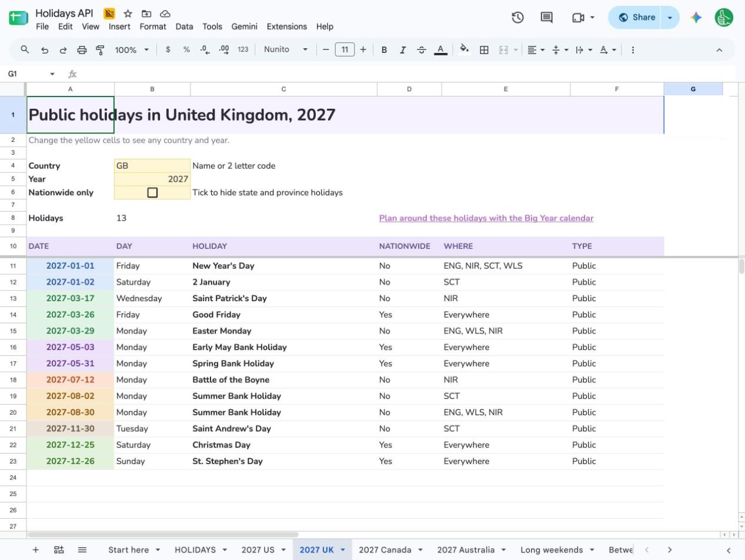Open the vertical align dropdown
Screen dimensions: 745x560
[560, 50]
